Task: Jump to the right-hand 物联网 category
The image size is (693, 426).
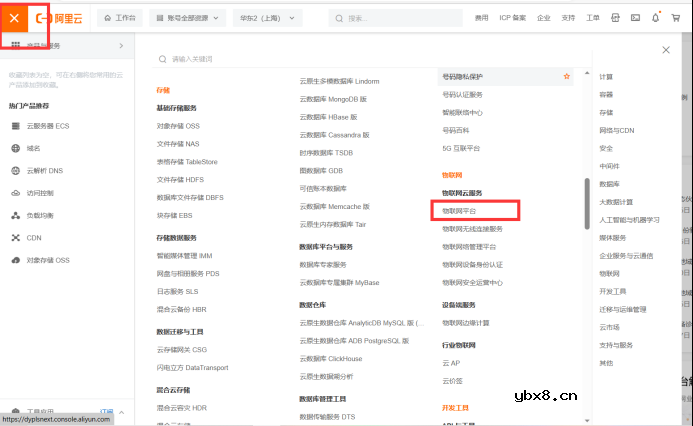Action: (609, 274)
